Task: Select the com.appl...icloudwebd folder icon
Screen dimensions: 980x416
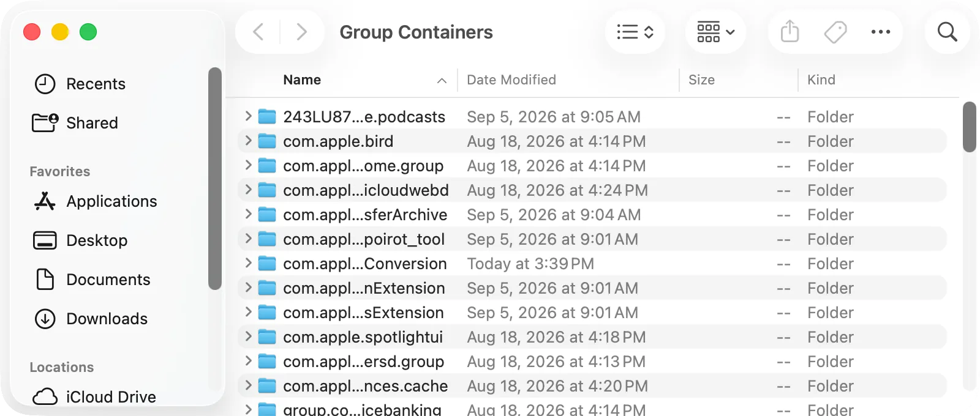Action: [267, 190]
